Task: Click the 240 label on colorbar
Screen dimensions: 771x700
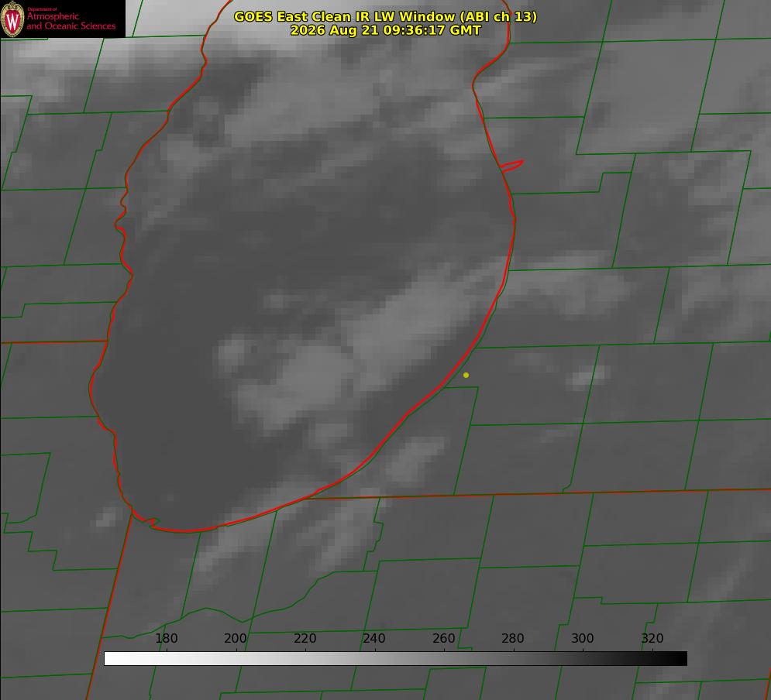Action: [374, 638]
